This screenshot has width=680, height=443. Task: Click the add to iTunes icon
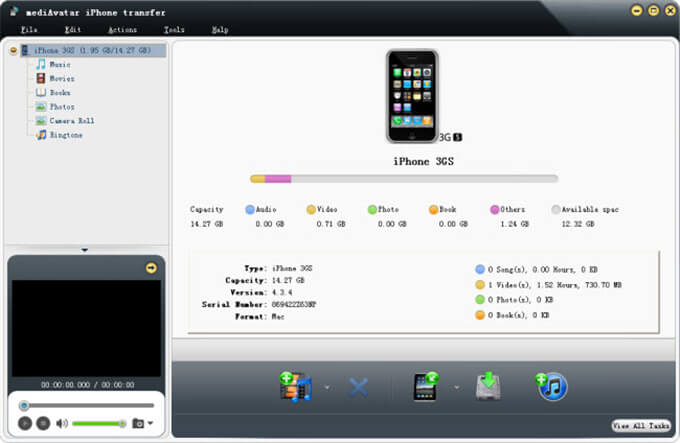pos(551,386)
